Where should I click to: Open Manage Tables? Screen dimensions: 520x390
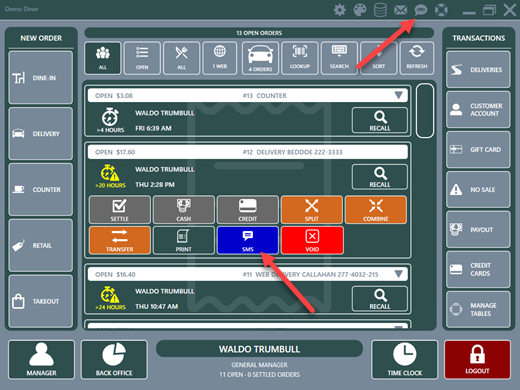(x=478, y=309)
